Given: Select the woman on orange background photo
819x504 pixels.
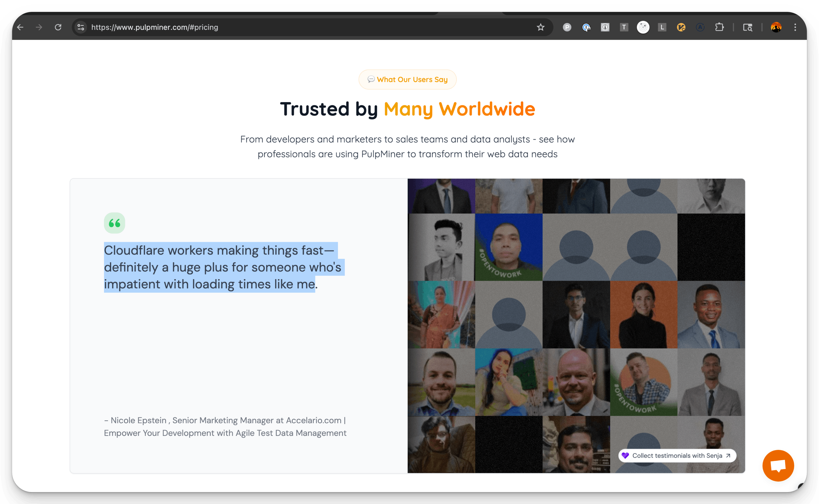Looking at the screenshot, I should pyautogui.click(x=643, y=315).
